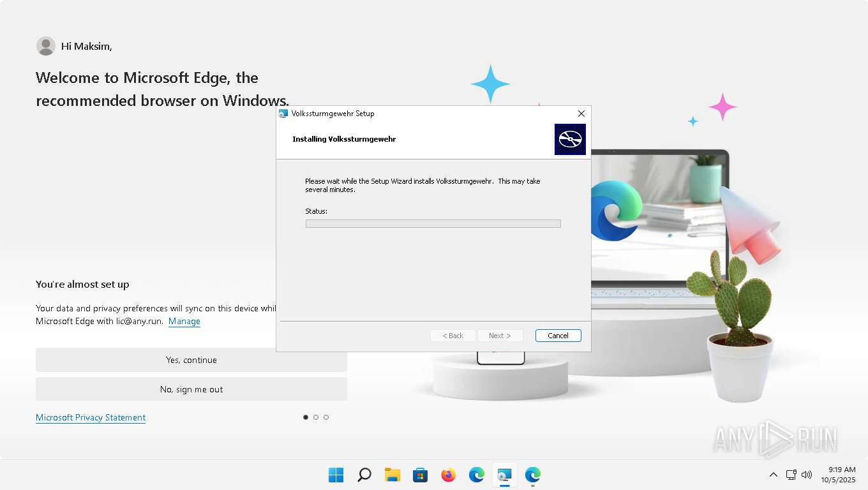The width and height of the screenshot is (868, 490).
Task: Switch to the running Edge taskbar icon
Action: point(533,475)
